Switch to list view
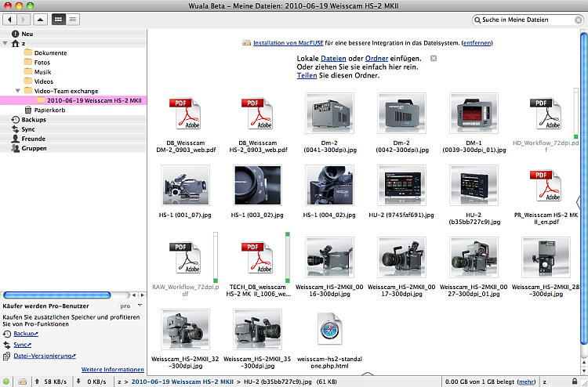This screenshot has height=387, width=588. pos(73,20)
